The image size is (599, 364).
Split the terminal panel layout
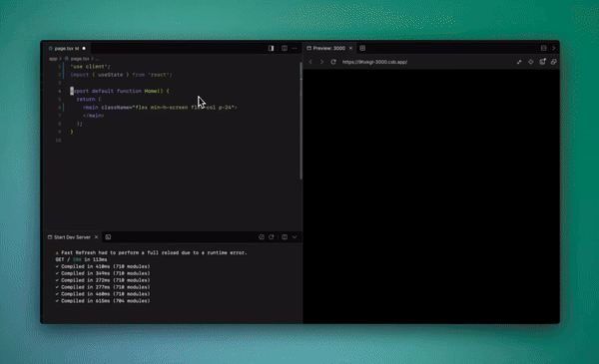pyautogui.click(x=285, y=237)
